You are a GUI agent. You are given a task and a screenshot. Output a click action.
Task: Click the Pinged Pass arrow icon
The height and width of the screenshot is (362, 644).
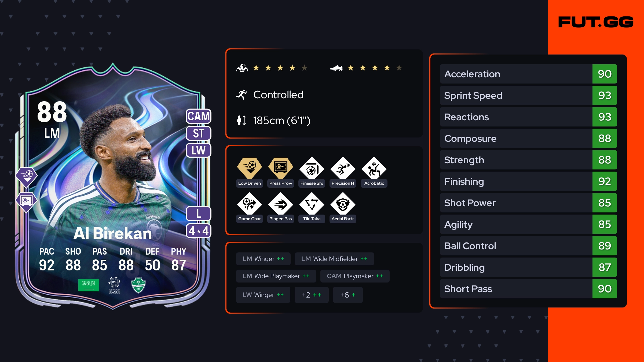(281, 204)
